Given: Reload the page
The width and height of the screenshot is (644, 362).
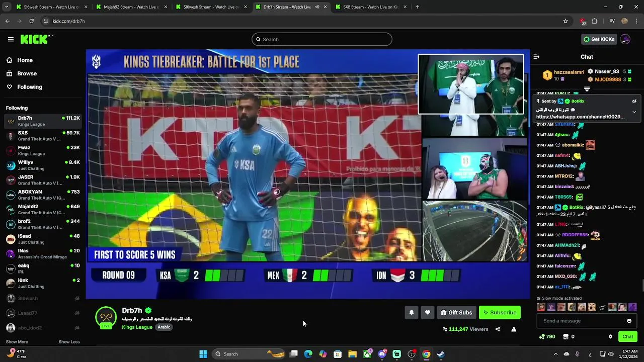Looking at the screenshot, I should [x=31, y=21].
